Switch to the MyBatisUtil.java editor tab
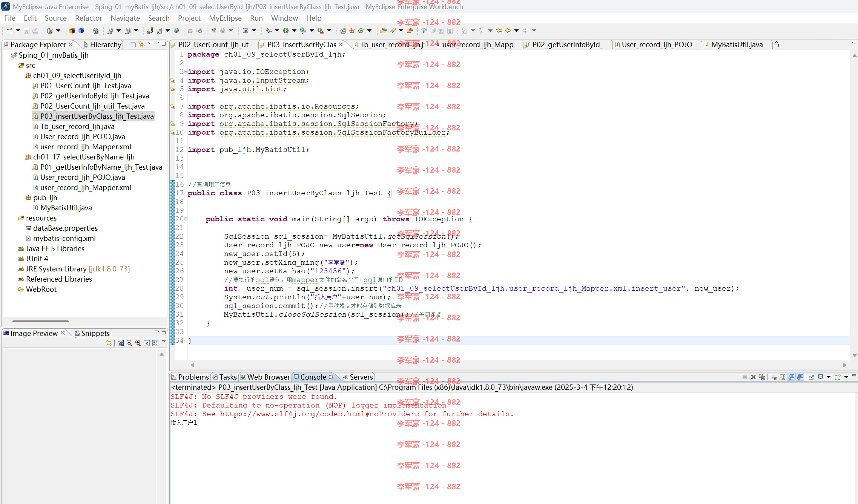This screenshot has width=858, height=504. pos(737,44)
